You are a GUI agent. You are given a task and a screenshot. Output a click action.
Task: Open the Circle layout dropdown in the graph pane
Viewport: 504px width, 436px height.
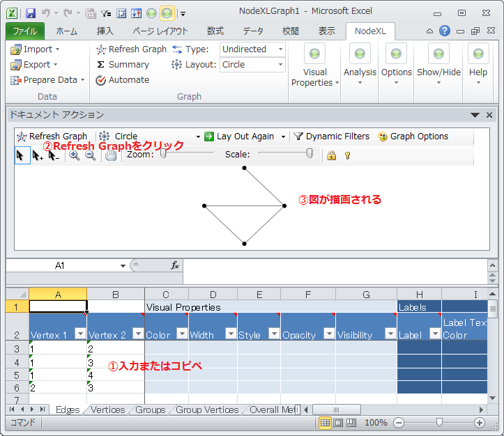tap(198, 137)
